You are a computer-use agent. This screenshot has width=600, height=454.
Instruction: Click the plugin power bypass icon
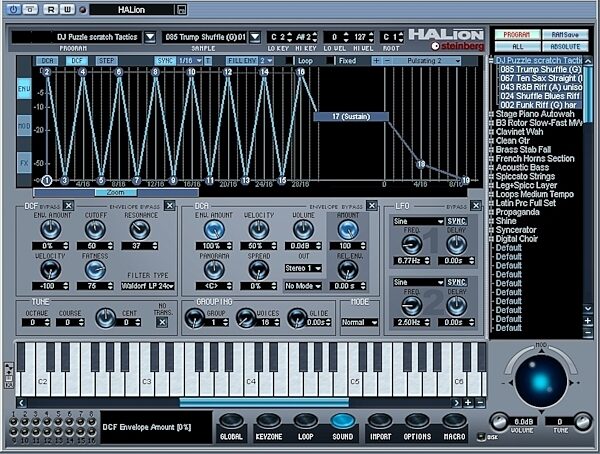pos(13,10)
